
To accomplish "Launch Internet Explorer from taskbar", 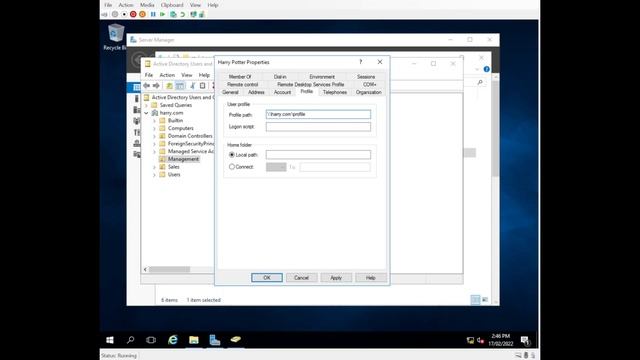I will 173,340.
